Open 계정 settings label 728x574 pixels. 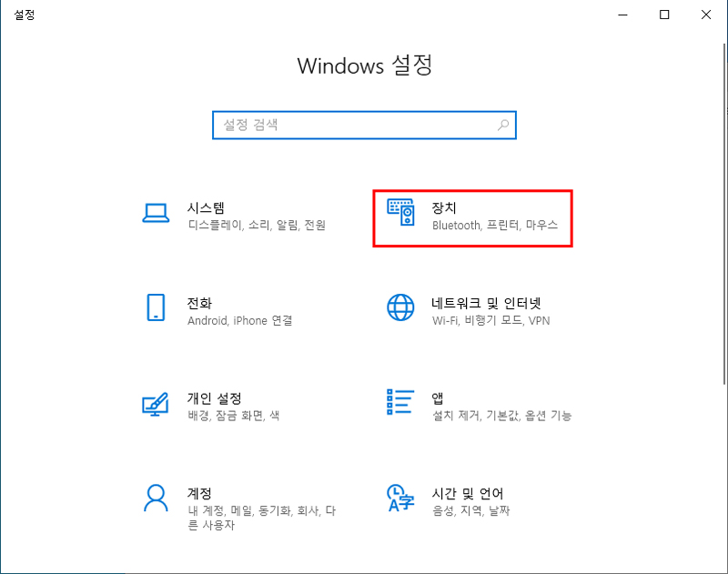point(199,493)
